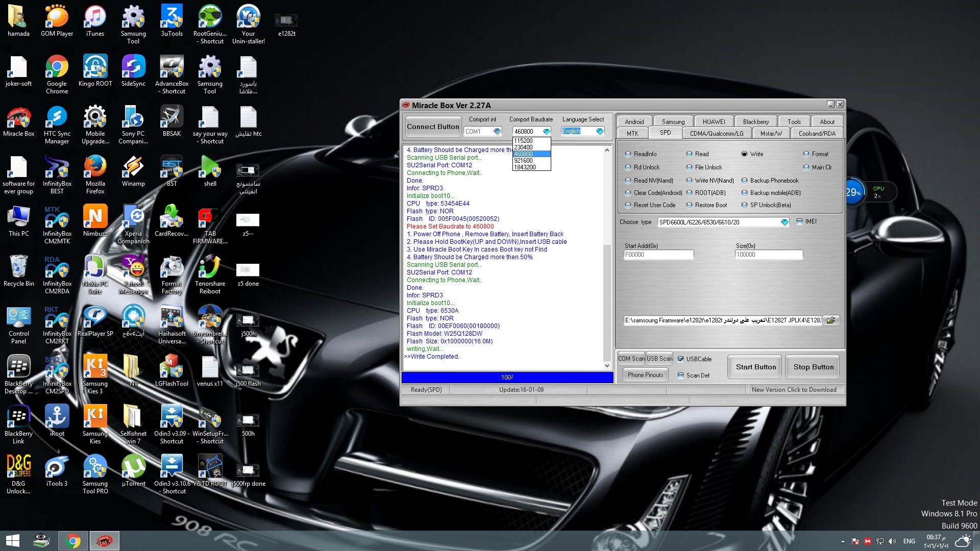
Task: Choose 1843200 from the baudrate list
Action: (531, 167)
